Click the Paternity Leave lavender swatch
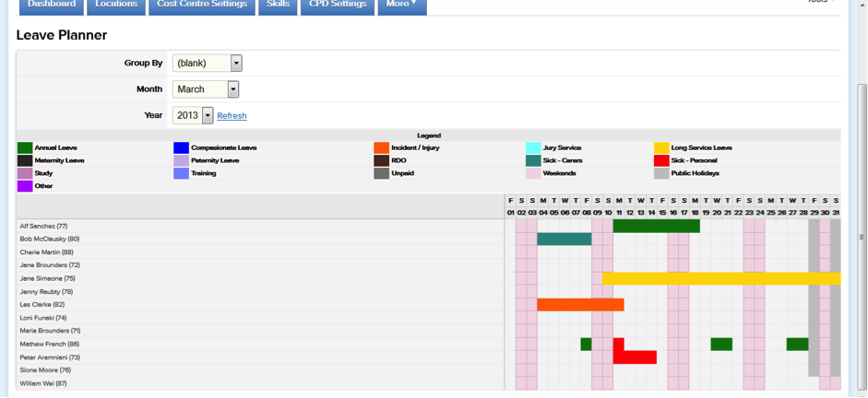 point(181,161)
